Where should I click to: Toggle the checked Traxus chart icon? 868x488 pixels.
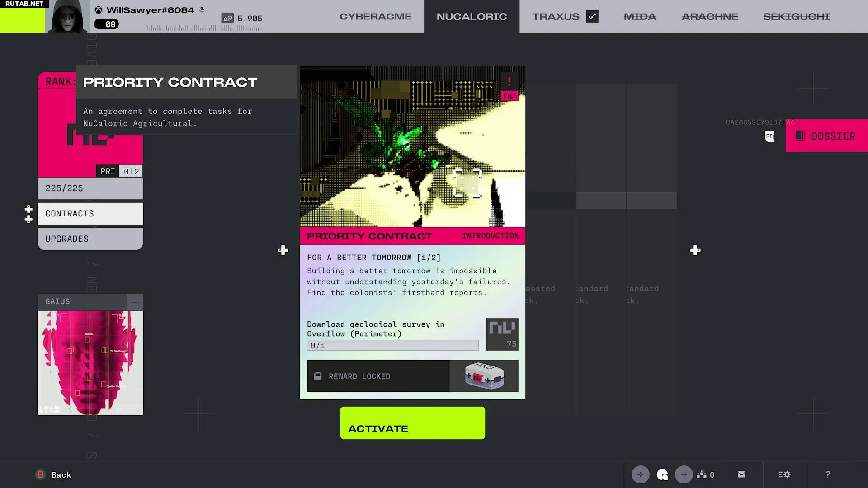click(x=592, y=16)
